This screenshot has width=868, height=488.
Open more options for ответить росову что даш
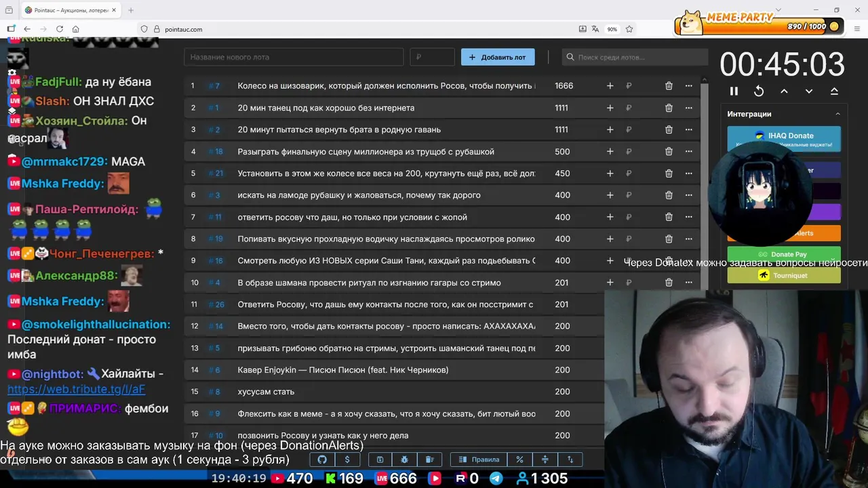click(688, 217)
